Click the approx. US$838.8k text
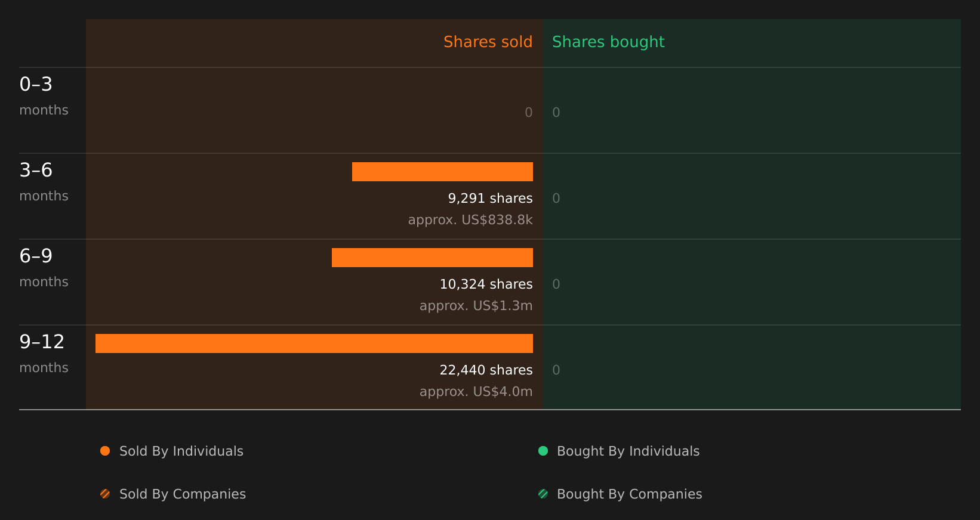 470,220
